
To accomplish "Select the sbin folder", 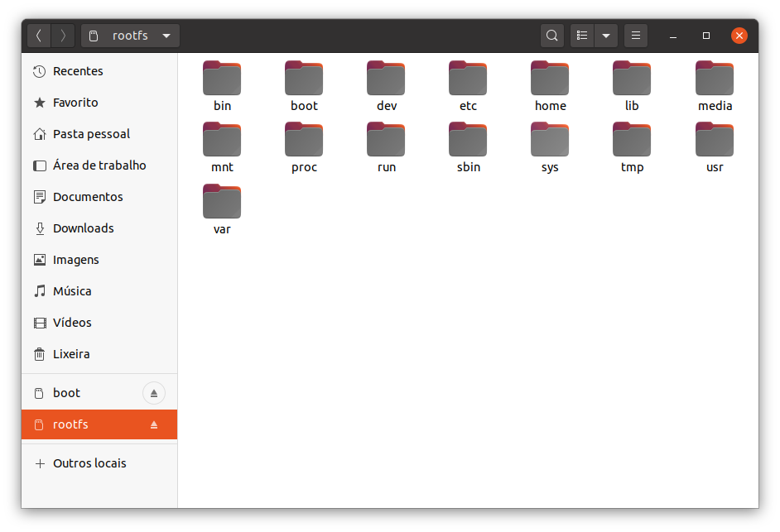I will (468, 147).
